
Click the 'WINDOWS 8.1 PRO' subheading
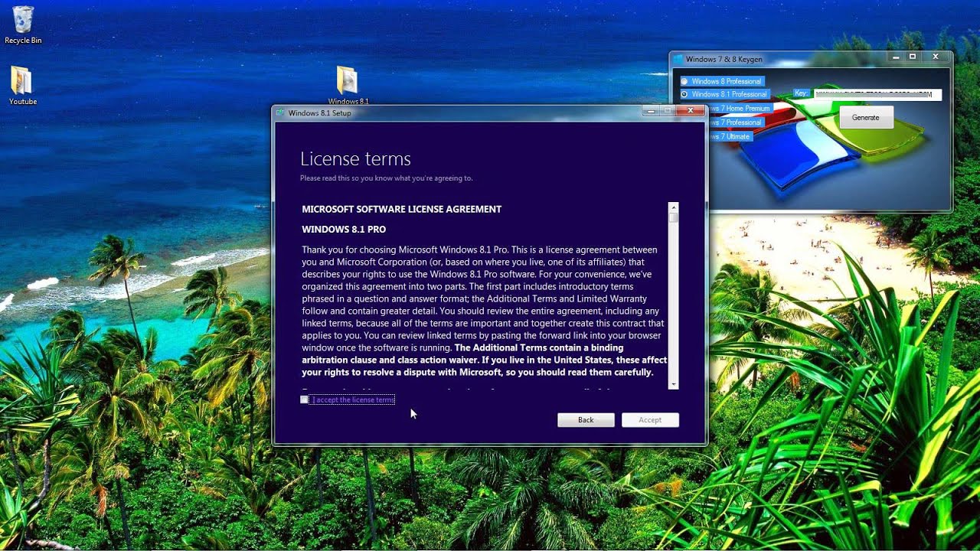[344, 230]
